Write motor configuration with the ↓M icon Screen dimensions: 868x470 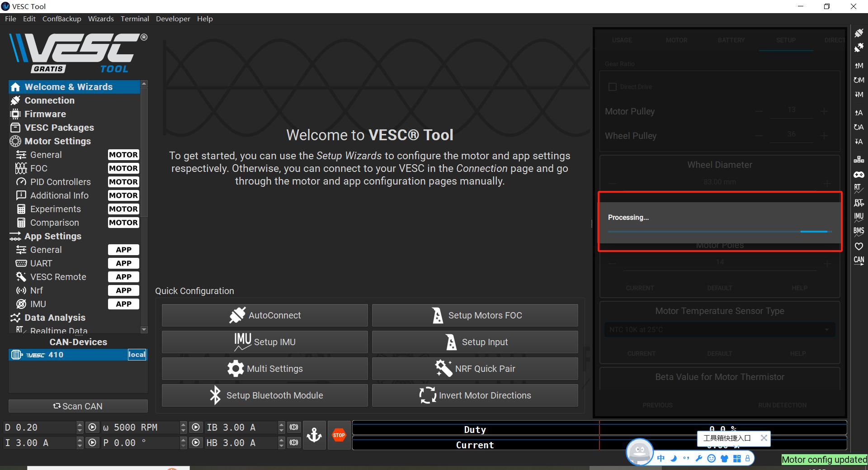click(859, 95)
